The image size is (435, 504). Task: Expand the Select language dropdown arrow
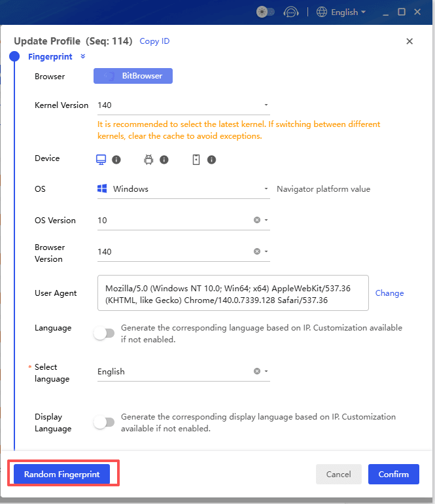coord(266,371)
